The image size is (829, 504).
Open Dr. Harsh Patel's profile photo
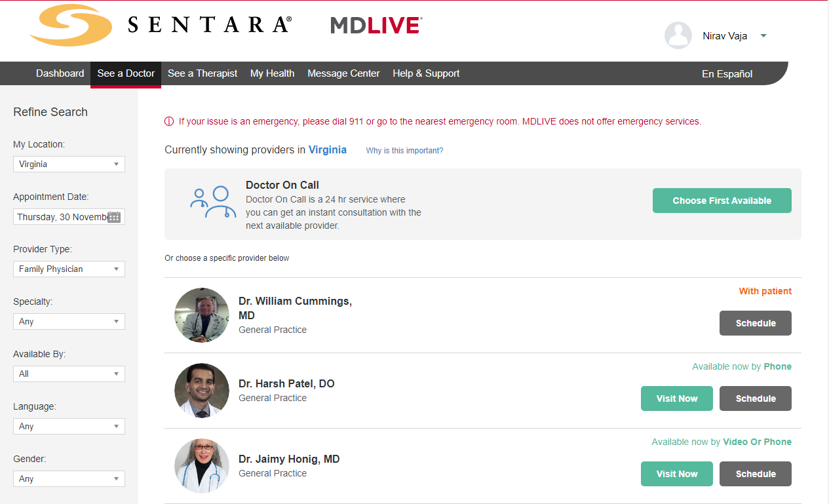202,391
